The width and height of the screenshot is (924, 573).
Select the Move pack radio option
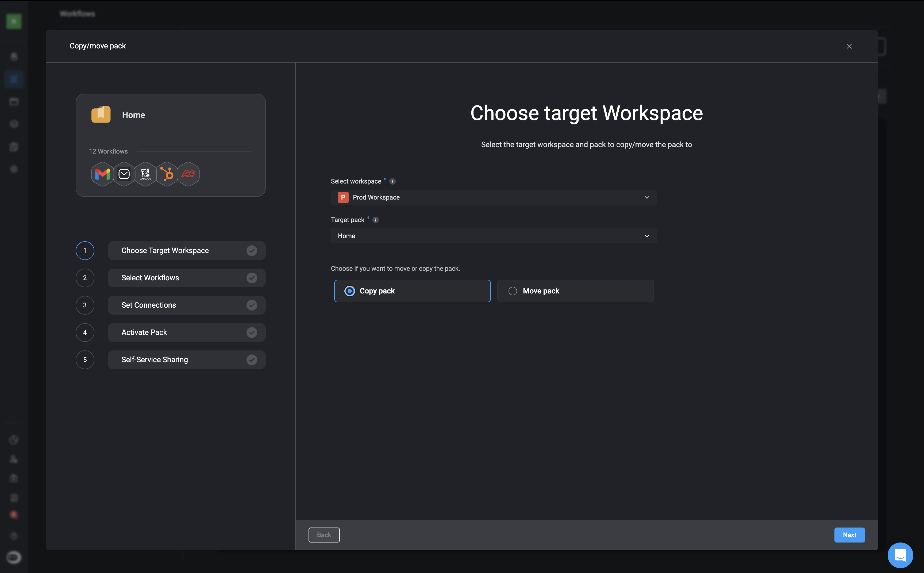[513, 291]
